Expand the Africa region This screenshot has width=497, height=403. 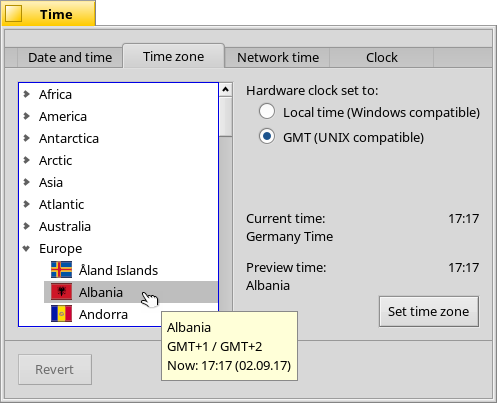(27, 94)
